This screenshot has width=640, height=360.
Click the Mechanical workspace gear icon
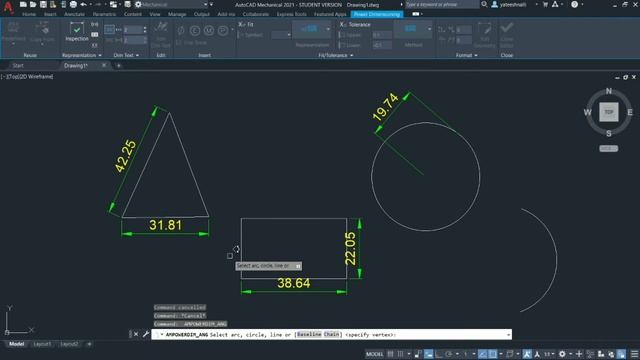pyautogui.click(x=138, y=4)
